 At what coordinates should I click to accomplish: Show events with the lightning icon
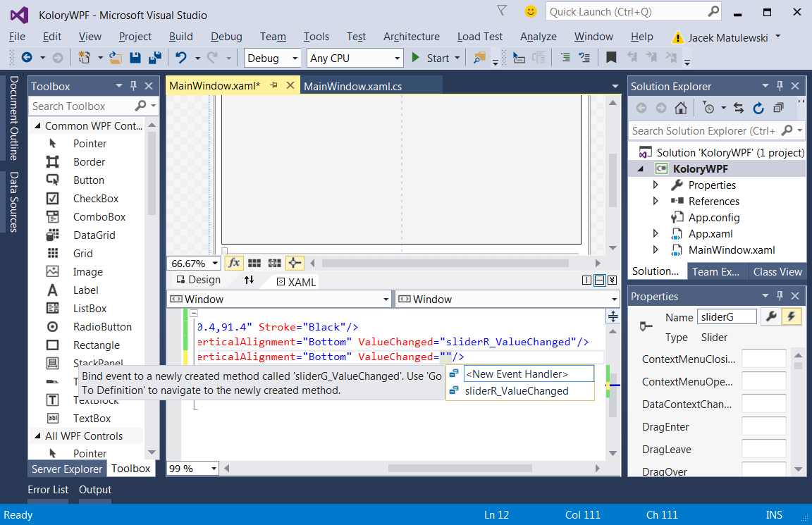[x=792, y=316]
